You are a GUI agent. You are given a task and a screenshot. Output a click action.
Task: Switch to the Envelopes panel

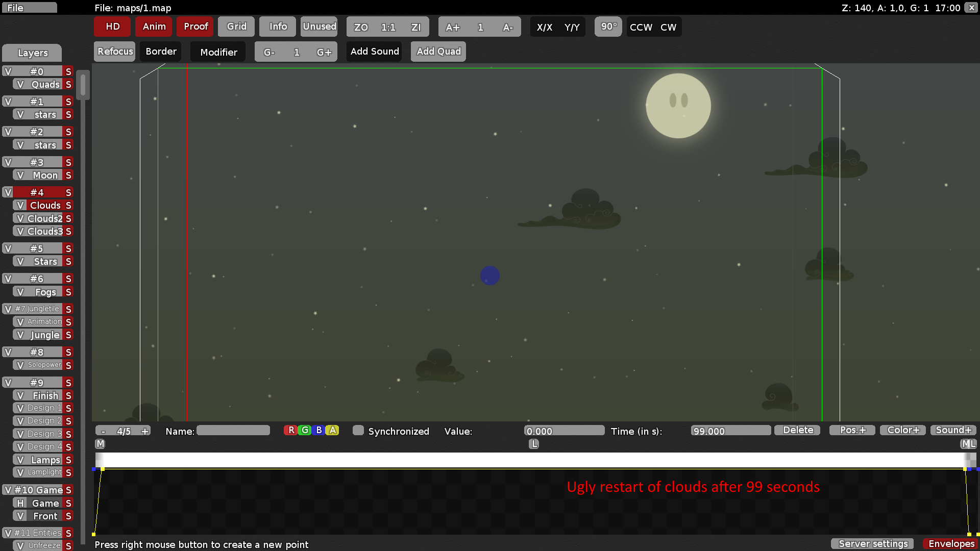[x=951, y=544]
